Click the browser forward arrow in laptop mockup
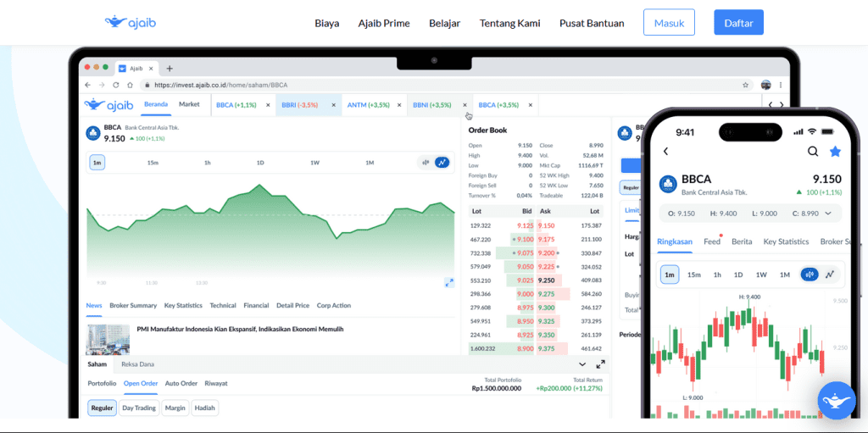The image size is (868, 433). [102, 85]
